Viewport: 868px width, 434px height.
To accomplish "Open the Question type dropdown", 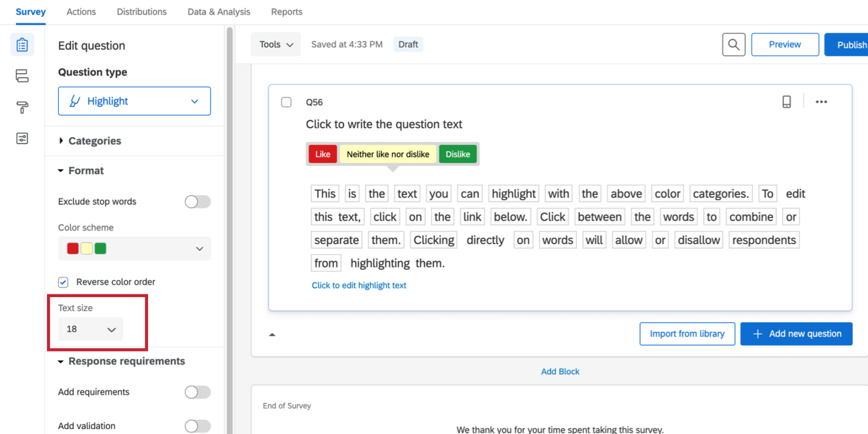I will click(134, 101).
